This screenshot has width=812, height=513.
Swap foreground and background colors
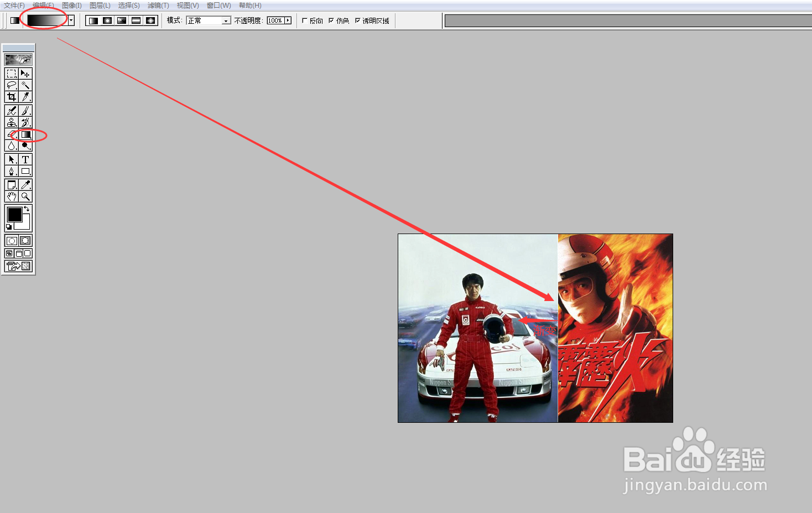click(x=27, y=209)
